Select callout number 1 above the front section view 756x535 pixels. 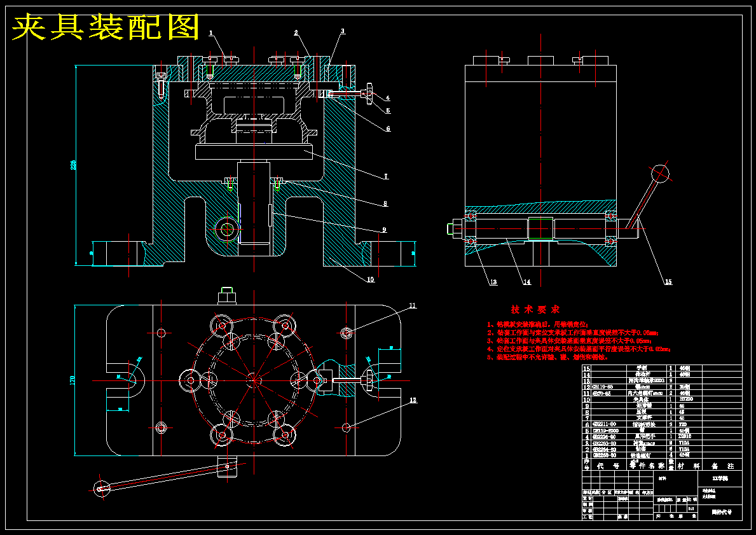[x=211, y=33]
